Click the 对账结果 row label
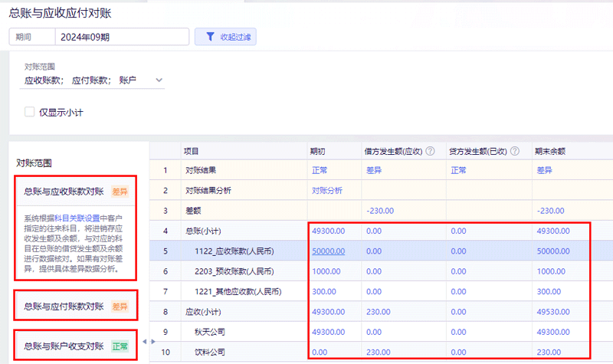Viewport: 613px width, 364px height. pos(201,170)
